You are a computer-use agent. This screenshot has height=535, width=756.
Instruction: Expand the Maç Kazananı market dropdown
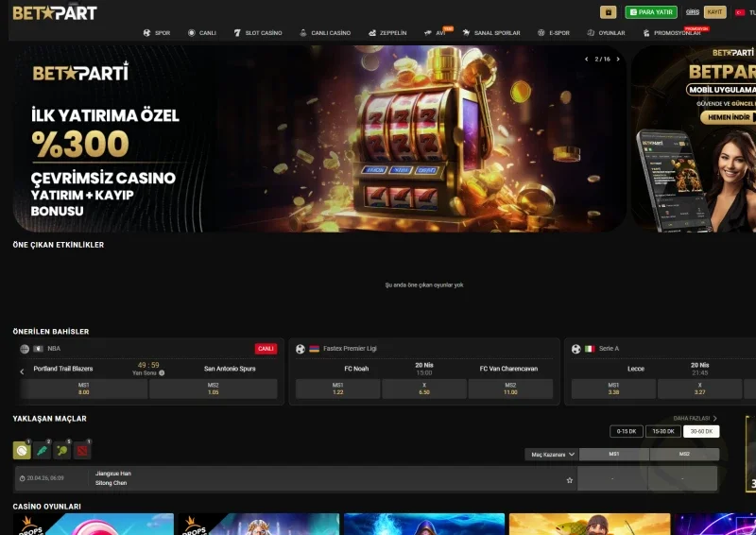[x=552, y=455]
